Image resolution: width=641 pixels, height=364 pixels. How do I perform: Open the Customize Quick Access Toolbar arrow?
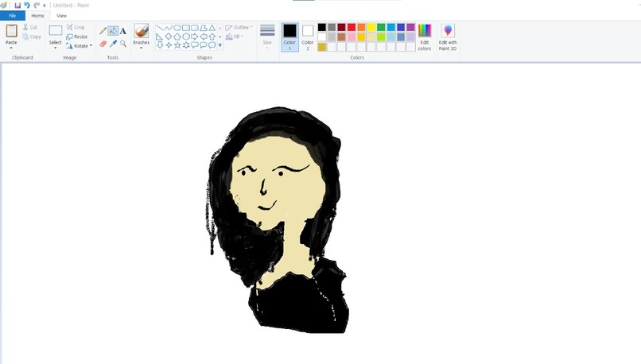[x=45, y=6]
